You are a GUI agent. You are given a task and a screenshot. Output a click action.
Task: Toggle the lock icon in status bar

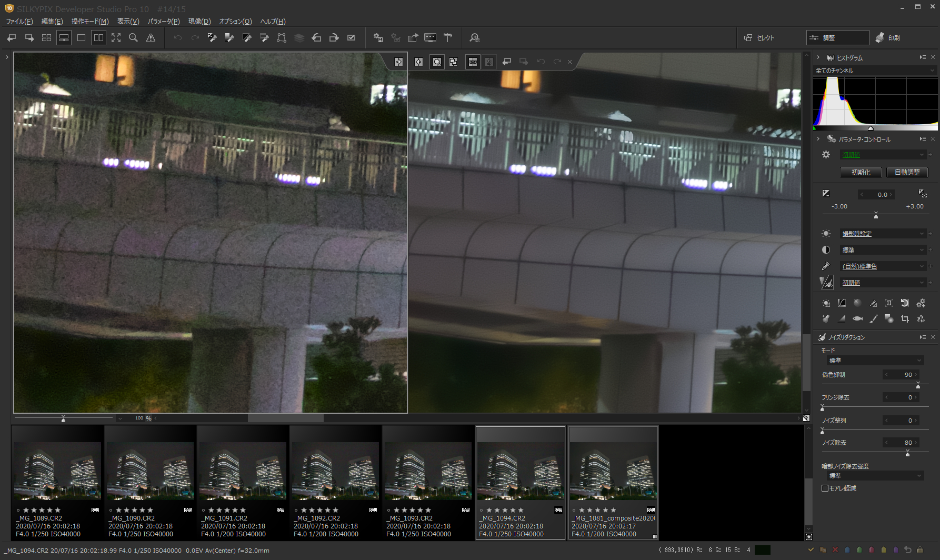click(919, 550)
